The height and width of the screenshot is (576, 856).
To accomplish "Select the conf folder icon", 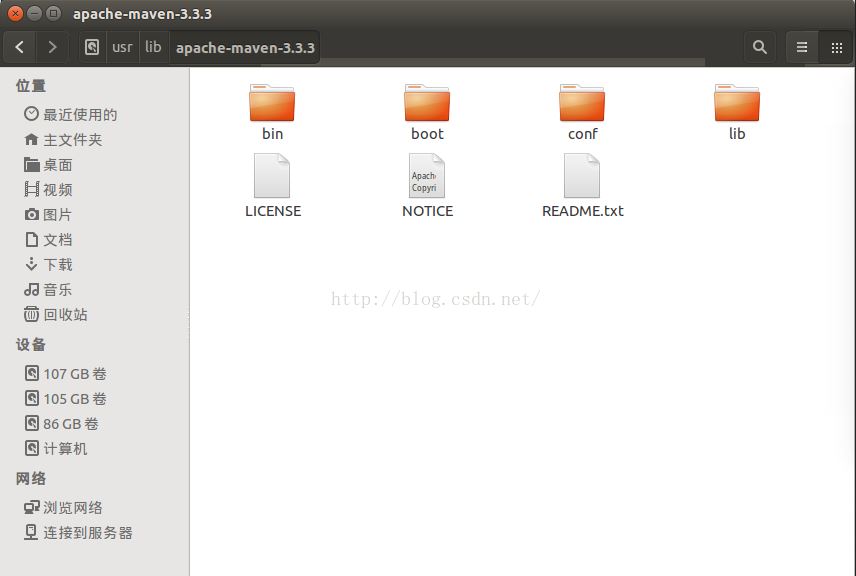I will (582, 103).
